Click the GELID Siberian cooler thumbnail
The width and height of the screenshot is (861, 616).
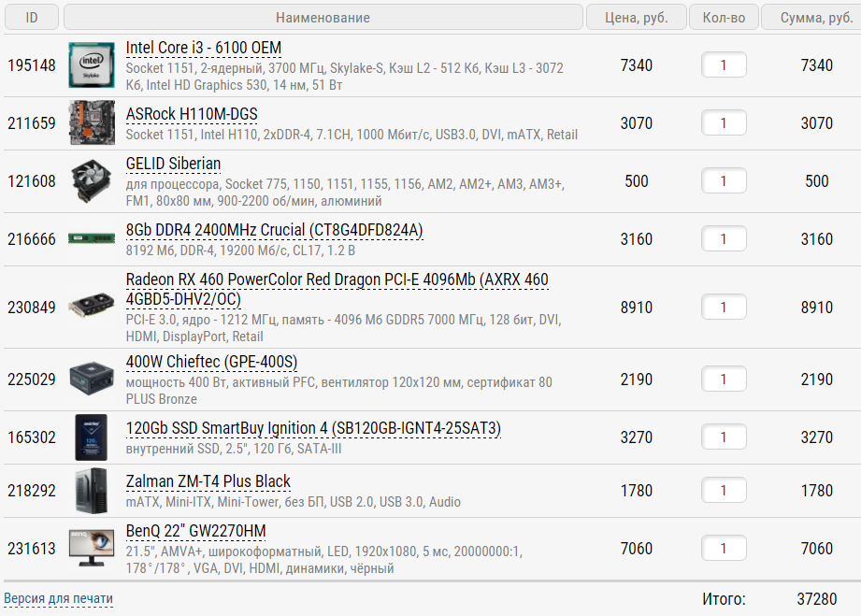[92, 181]
